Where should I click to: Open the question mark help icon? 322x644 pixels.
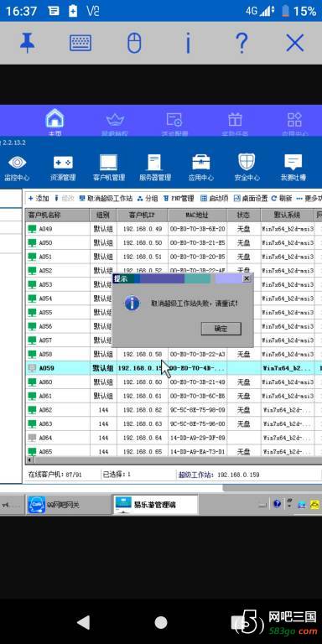click(x=241, y=43)
